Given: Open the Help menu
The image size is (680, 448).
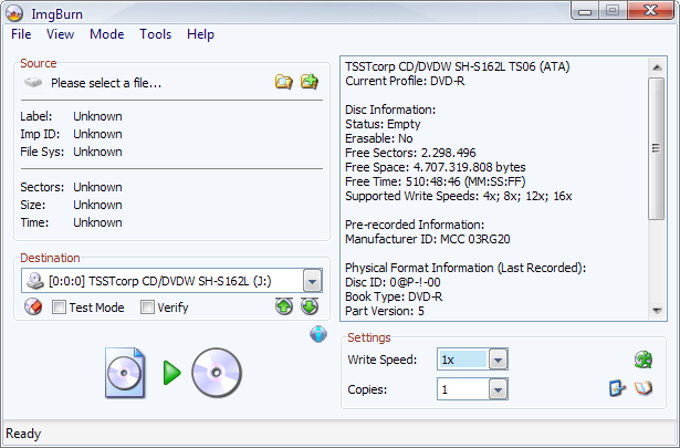Looking at the screenshot, I should point(200,34).
